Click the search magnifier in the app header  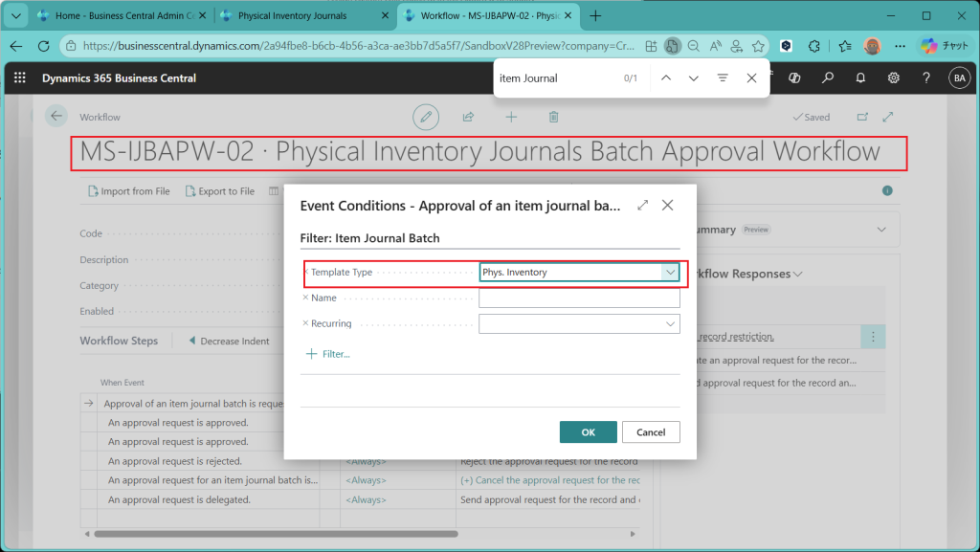tap(828, 78)
